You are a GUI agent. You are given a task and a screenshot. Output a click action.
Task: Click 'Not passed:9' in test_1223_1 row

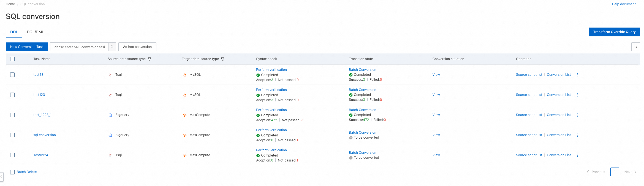[292, 120]
